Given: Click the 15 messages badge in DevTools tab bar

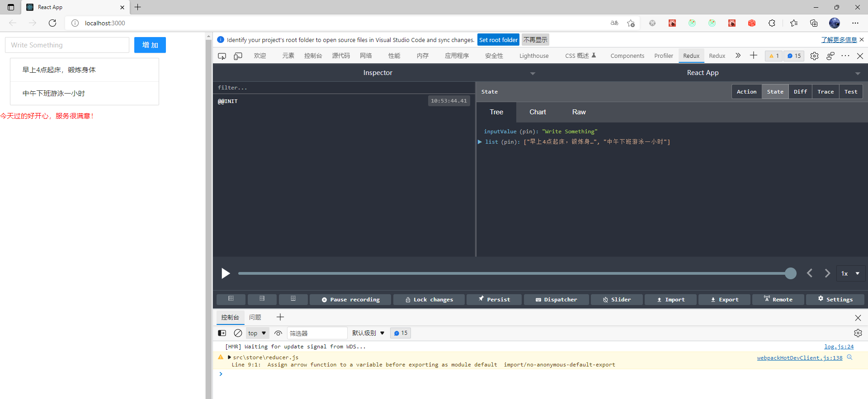Looking at the screenshot, I should pos(794,56).
